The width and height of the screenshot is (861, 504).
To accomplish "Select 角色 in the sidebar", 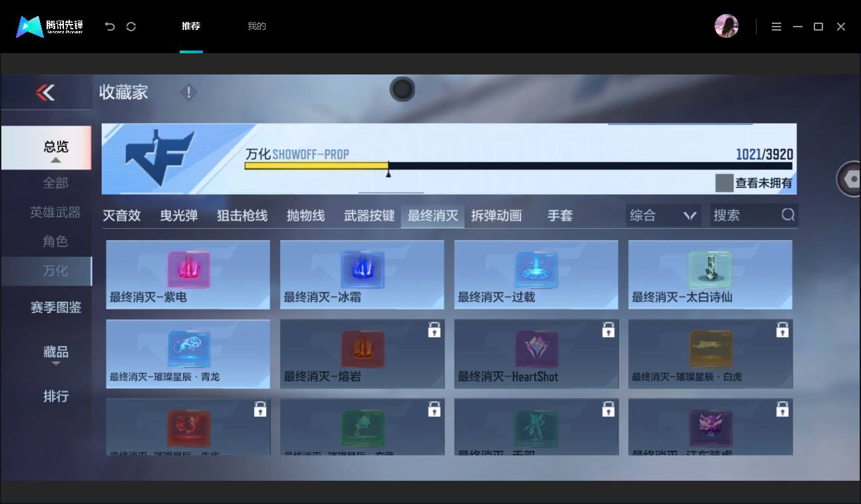I will [56, 241].
